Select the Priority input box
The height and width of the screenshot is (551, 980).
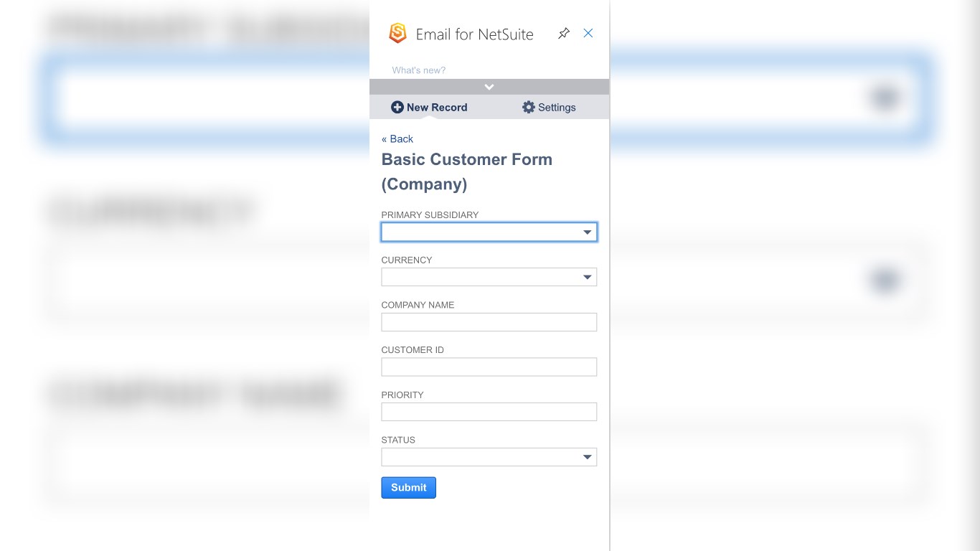pyautogui.click(x=489, y=412)
